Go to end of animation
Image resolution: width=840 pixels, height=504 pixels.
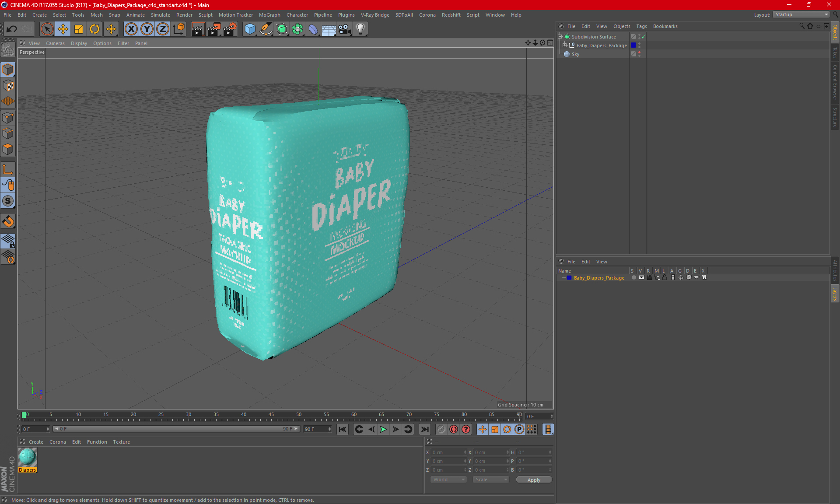pos(424,429)
